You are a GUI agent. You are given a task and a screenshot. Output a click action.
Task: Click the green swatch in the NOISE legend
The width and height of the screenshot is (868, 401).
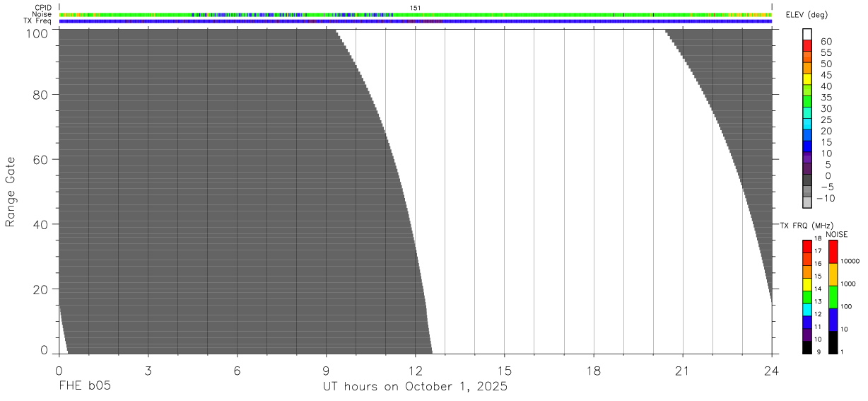click(833, 297)
